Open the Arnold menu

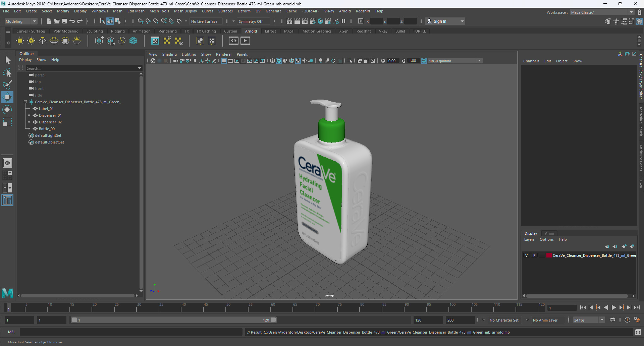[x=345, y=11]
